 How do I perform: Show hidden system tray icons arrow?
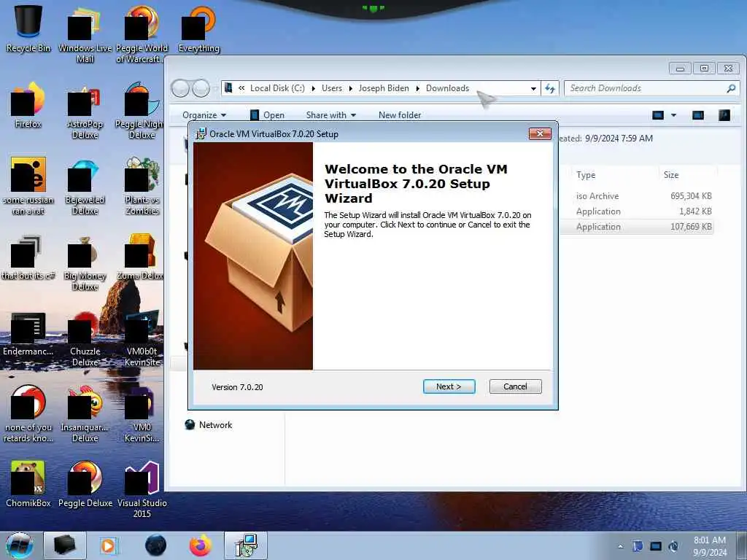[620, 546]
